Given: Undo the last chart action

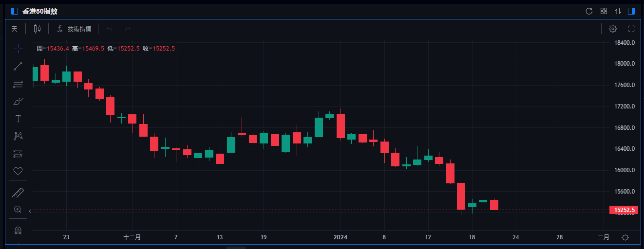Looking at the screenshot, I should pyautogui.click(x=110, y=29).
